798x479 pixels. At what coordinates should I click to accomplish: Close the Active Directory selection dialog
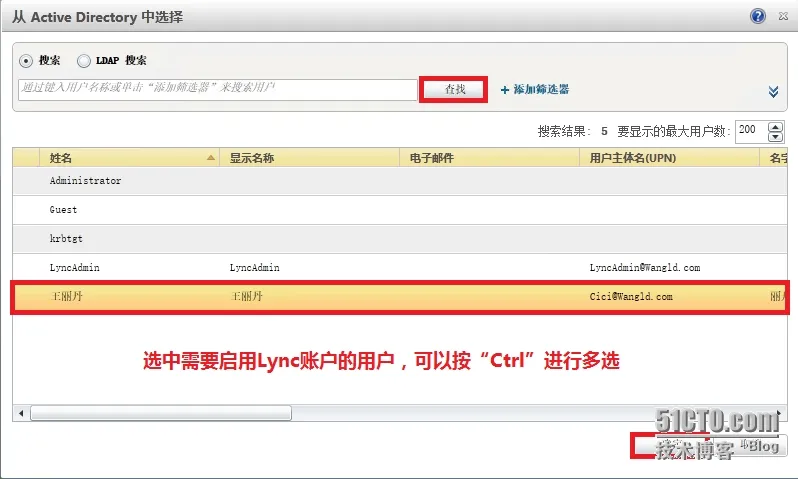pos(783,16)
